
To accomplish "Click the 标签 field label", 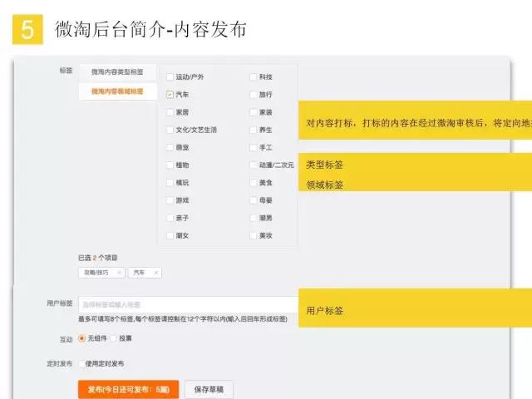I will tap(66, 71).
